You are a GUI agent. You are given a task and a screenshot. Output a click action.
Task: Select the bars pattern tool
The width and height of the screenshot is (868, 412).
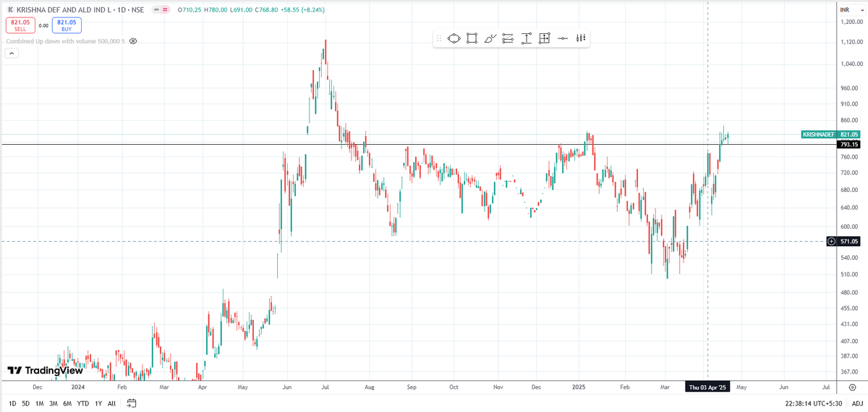point(580,38)
